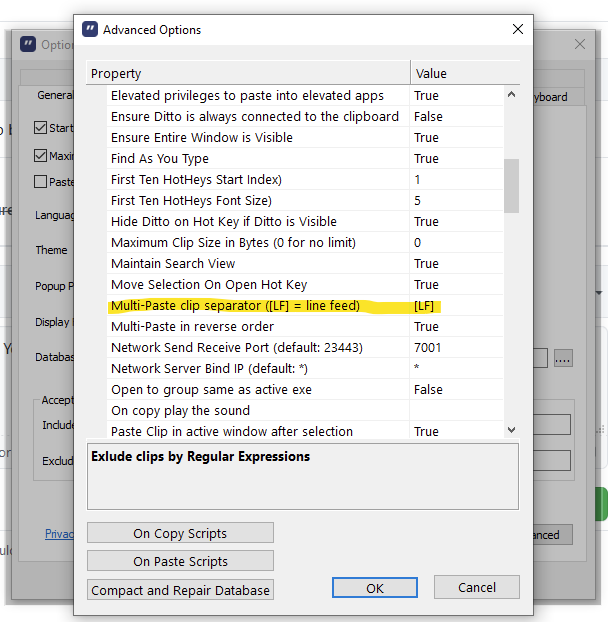Viewport: 608px width, 622px height.
Task: Select Move Selection On Open Hot Key
Action: point(305,285)
